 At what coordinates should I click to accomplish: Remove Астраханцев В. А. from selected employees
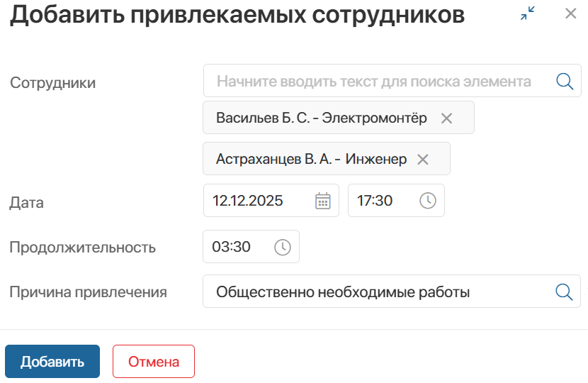(x=423, y=160)
